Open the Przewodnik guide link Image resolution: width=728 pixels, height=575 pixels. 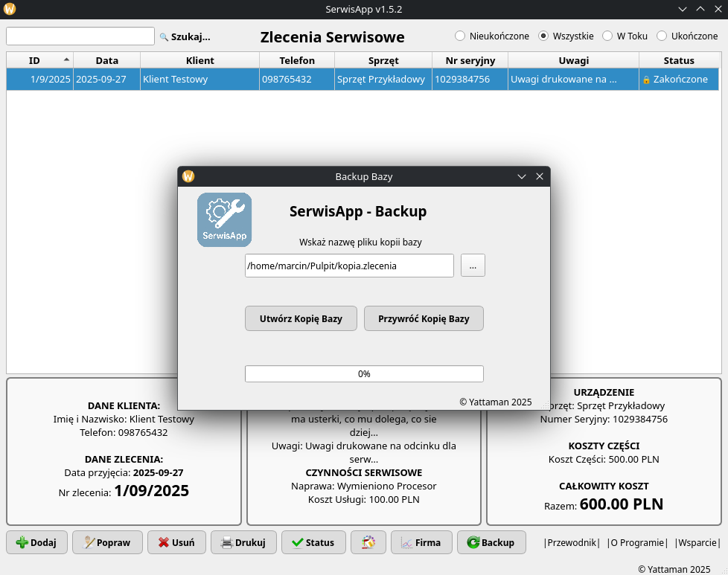pyautogui.click(x=572, y=542)
